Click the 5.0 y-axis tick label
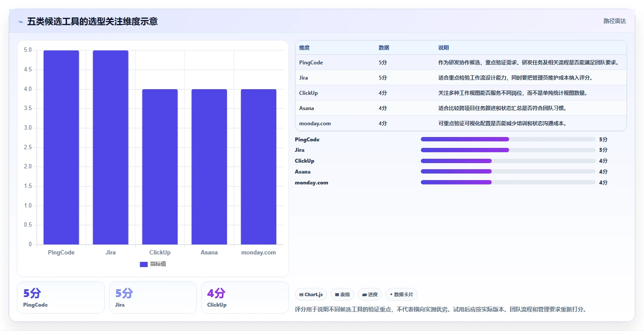The image size is (644, 331). click(28, 50)
